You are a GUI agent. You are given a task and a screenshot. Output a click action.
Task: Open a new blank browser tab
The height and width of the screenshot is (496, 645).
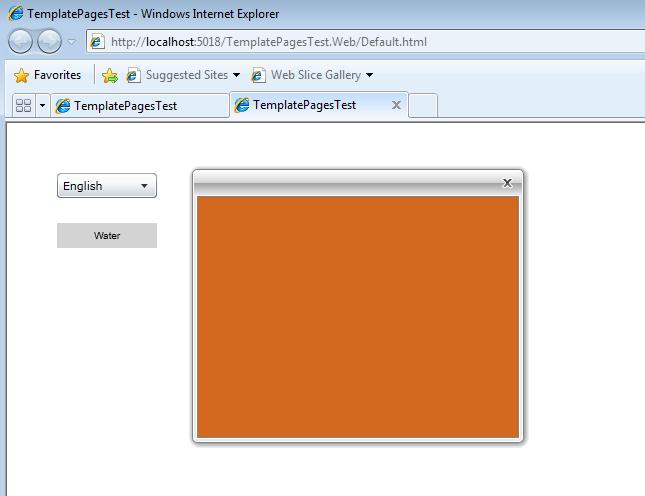pos(423,105)
